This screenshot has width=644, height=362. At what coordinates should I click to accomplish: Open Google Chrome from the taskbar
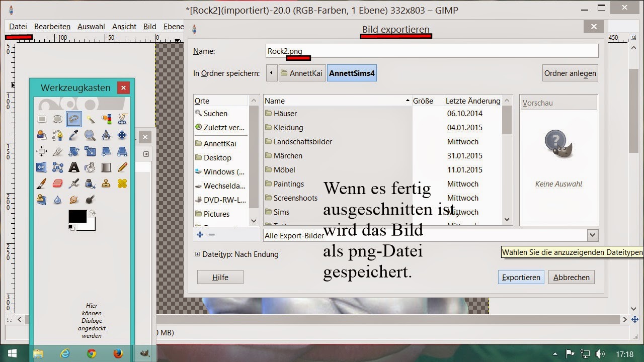(92, 353)
